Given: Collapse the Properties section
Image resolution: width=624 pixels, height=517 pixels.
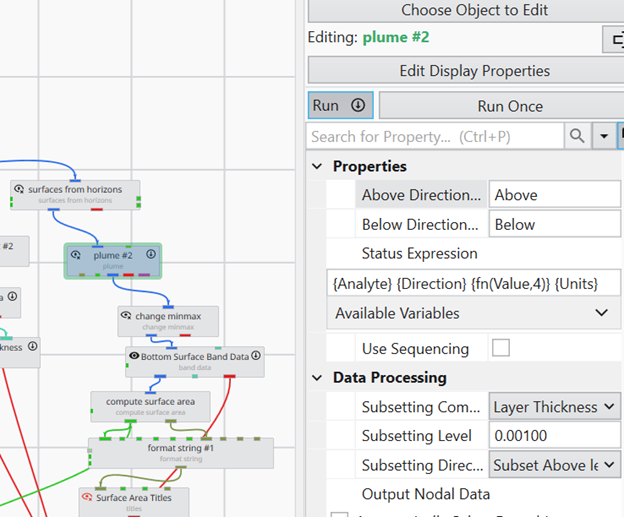Looking at the screenshot, I should pos(317,166).
